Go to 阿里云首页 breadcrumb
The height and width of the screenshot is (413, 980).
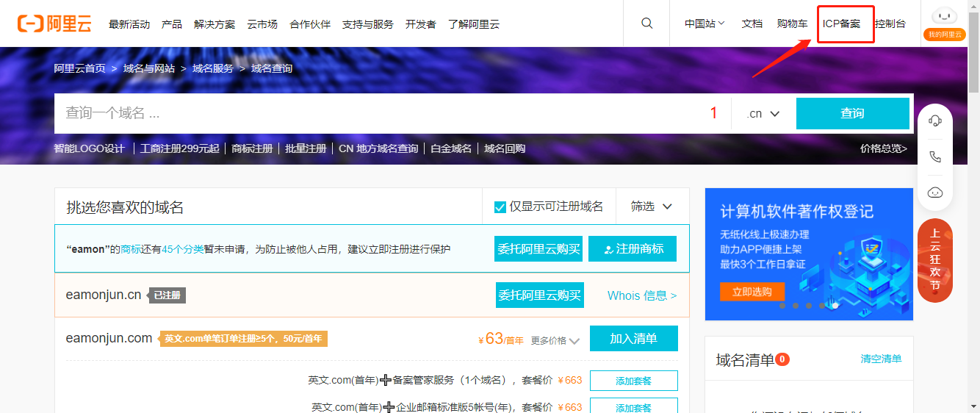[x=79, y=68]
